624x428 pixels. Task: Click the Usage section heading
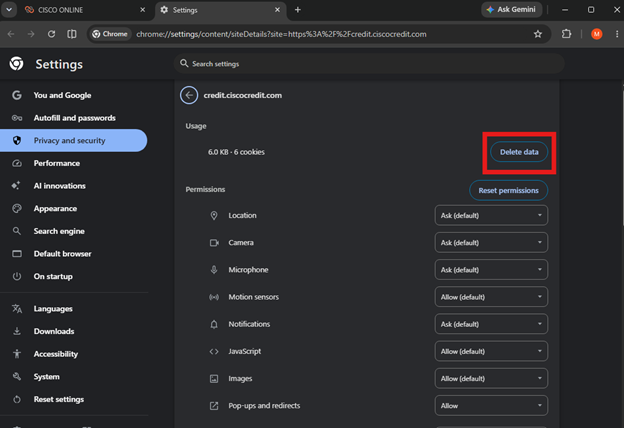point(196,126)
